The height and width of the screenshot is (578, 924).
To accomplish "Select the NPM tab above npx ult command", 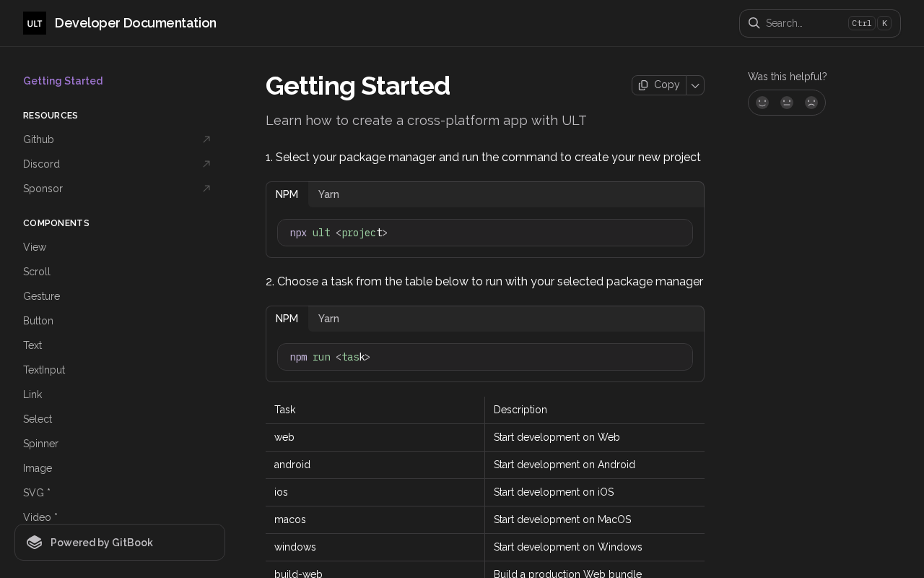I will tap(287, 194).
